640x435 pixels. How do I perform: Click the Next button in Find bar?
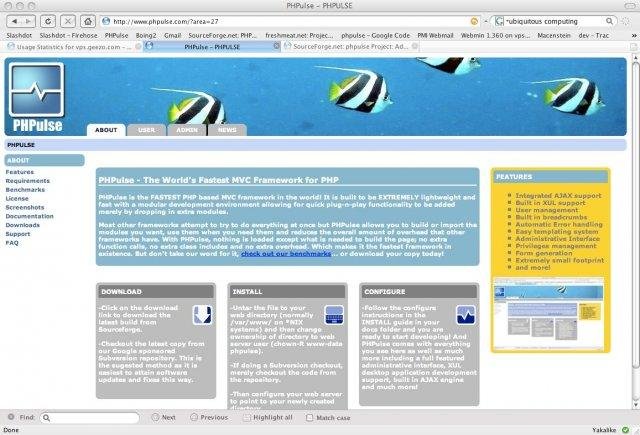click(164, 417)
